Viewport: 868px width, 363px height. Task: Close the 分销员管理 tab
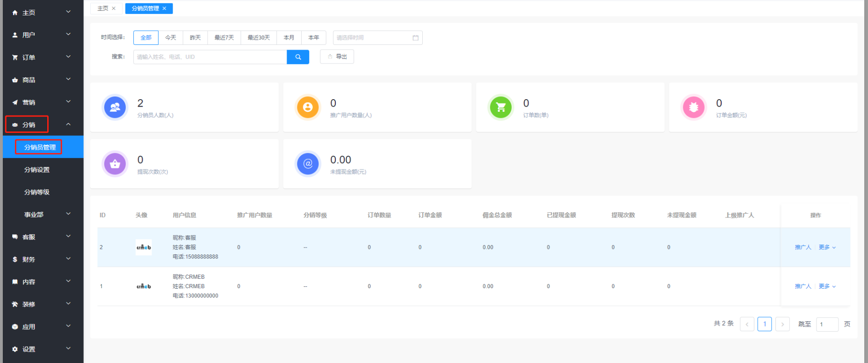(165, 8)
